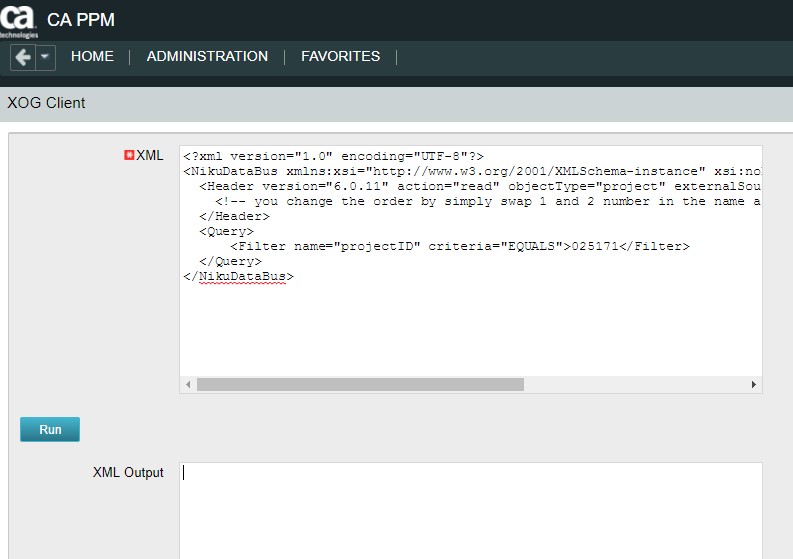The image size is (793, 559).
Task: Click the opening <Query> tag line
Action: 227,231
